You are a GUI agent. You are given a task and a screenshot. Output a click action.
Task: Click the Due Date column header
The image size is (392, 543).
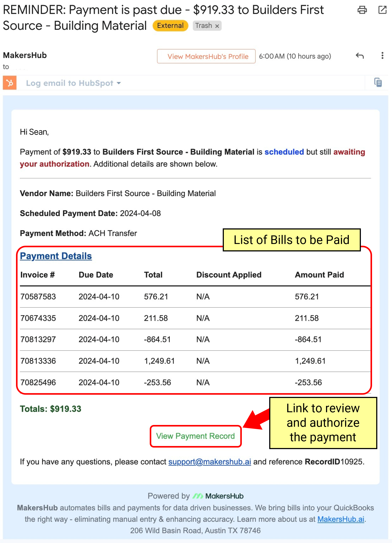(x=96, y=275)
